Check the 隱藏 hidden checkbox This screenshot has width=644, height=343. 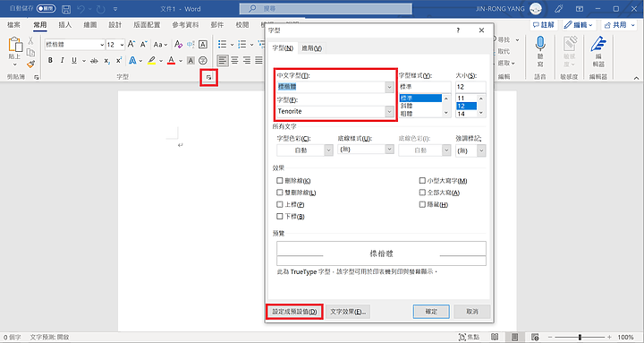point(422,204)
